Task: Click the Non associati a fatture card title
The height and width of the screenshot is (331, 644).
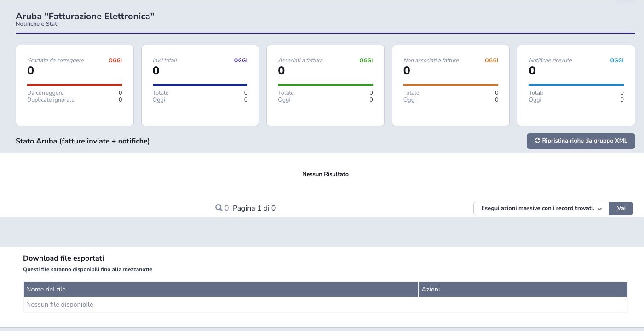Action: click(x=431, y=60)
